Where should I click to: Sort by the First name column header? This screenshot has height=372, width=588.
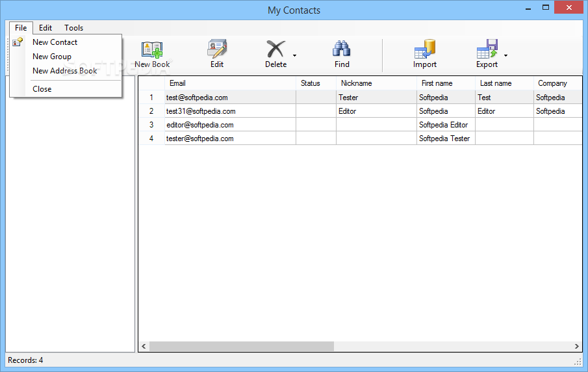[x=446, y=83]
